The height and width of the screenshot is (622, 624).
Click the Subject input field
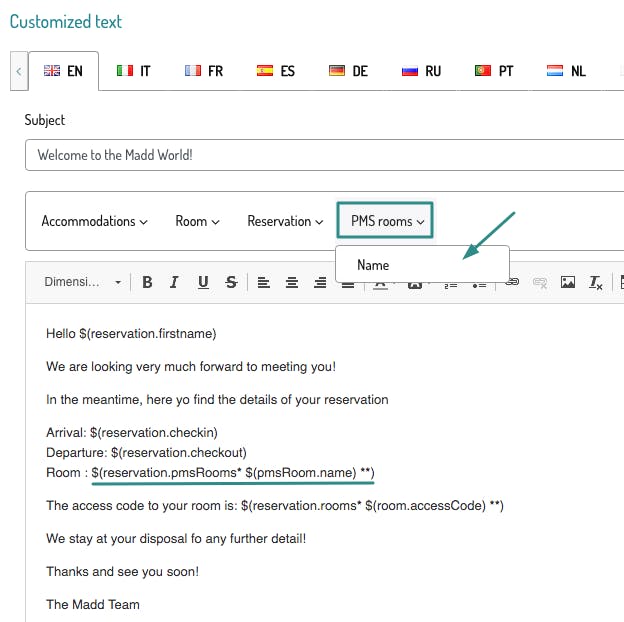tap(320, 155)
